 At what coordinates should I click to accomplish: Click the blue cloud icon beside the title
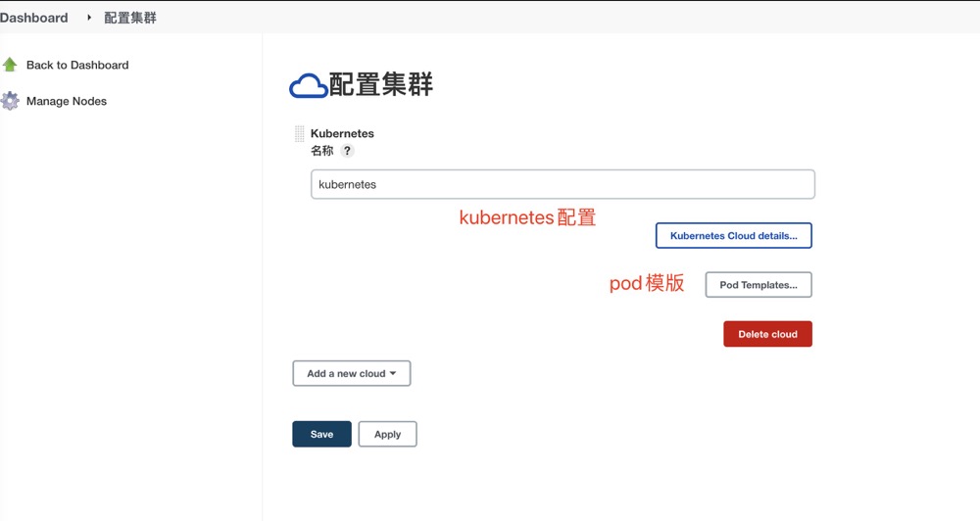(308, 86)
